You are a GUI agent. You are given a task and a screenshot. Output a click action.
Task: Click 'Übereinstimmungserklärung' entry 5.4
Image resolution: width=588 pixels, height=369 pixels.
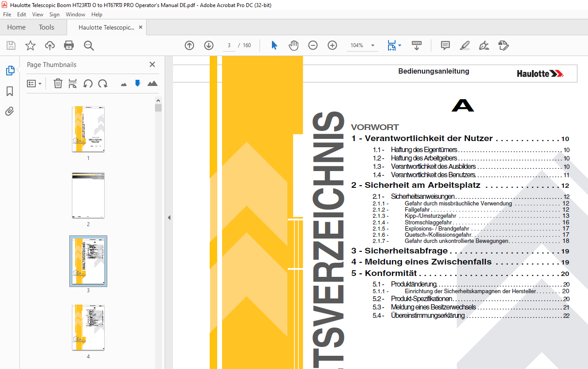(x=471, y=316)
